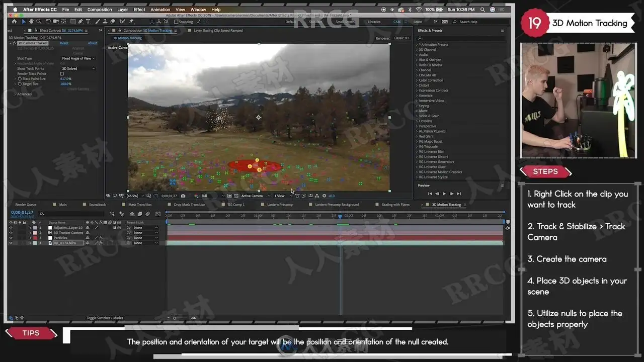This screenshot has width=644, height=362.
Task: Take a snapshot with the camera icon
Action: tap(183, 196)
